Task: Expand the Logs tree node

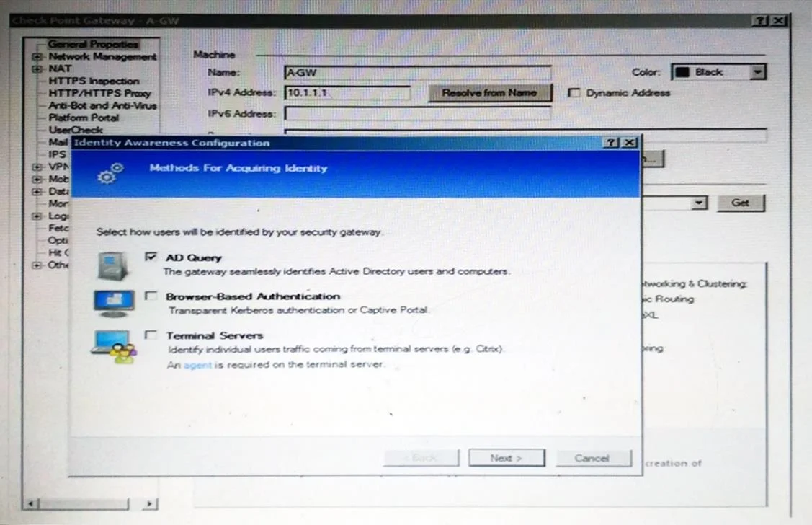Action: pos(37,216)
